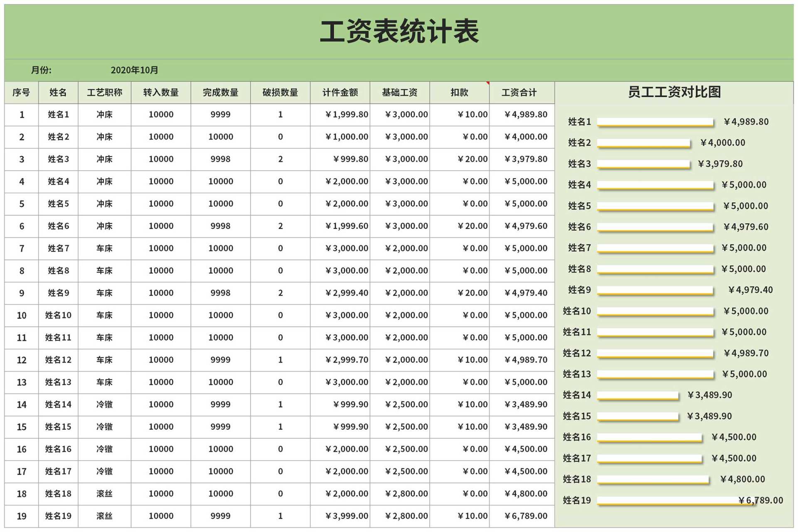The width and height of the screenshot is (798, 532).
Task: Click chart bar for 姓名19
Action: [x=677, y=501]
